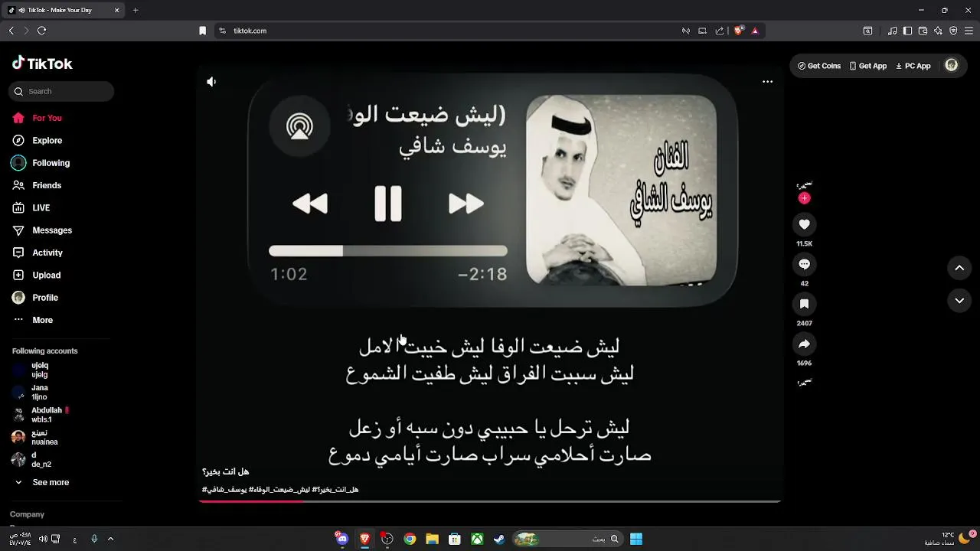980x551 pixels.
Task: Open File Explorer from taskbar
Action: tap(432, 539)
